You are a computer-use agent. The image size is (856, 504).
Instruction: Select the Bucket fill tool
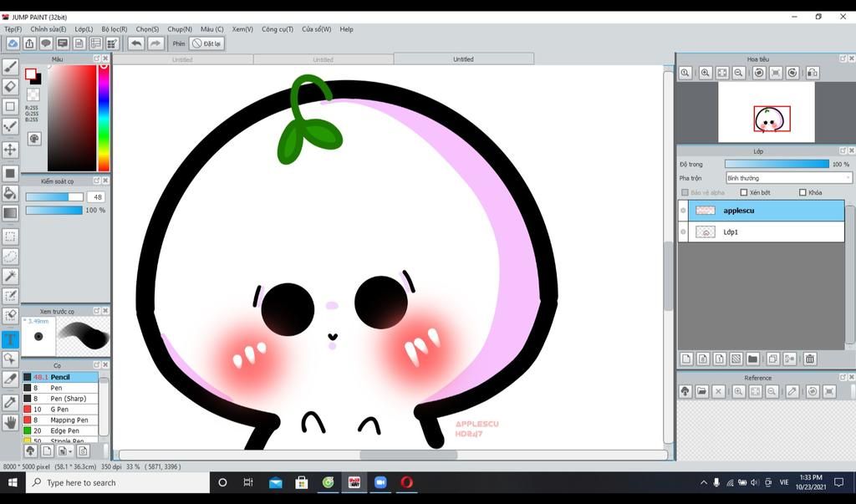click(10, 193)
